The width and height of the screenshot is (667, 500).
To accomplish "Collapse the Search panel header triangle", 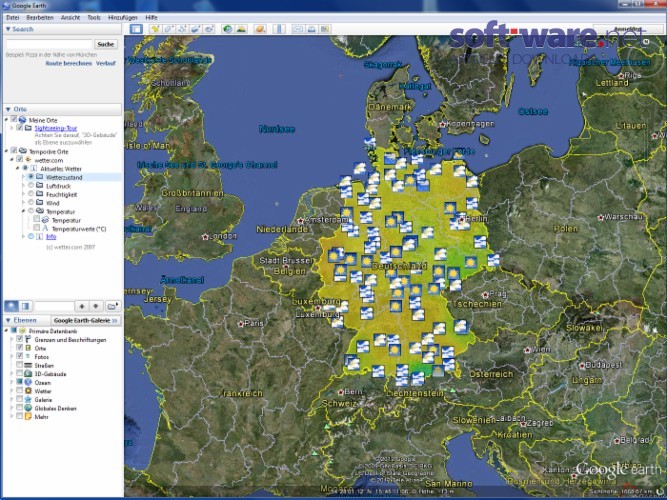I will click(8, 29).
